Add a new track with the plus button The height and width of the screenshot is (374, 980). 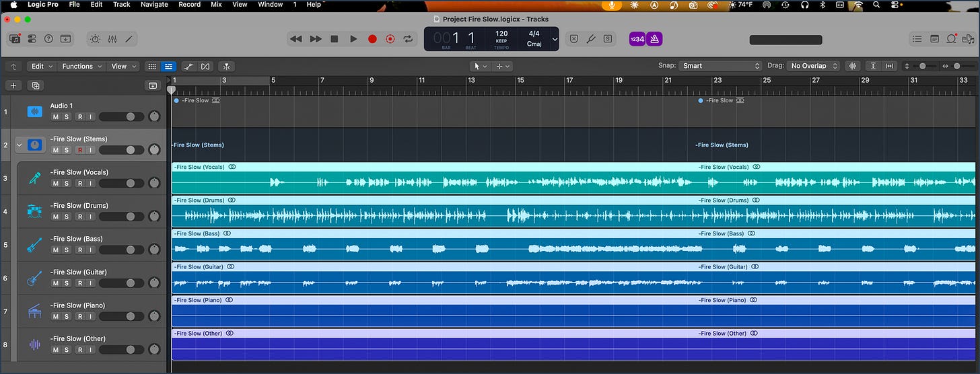(13, 85)
